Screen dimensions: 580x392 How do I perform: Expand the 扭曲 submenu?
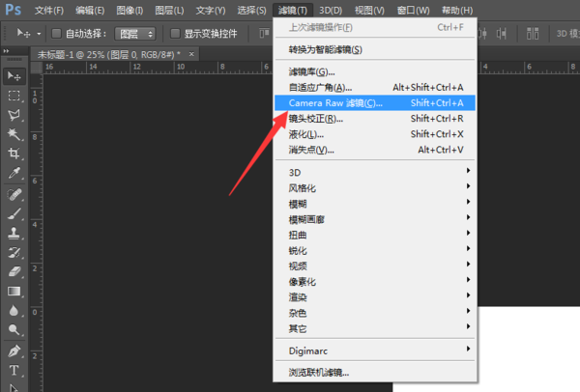point(375,235)
